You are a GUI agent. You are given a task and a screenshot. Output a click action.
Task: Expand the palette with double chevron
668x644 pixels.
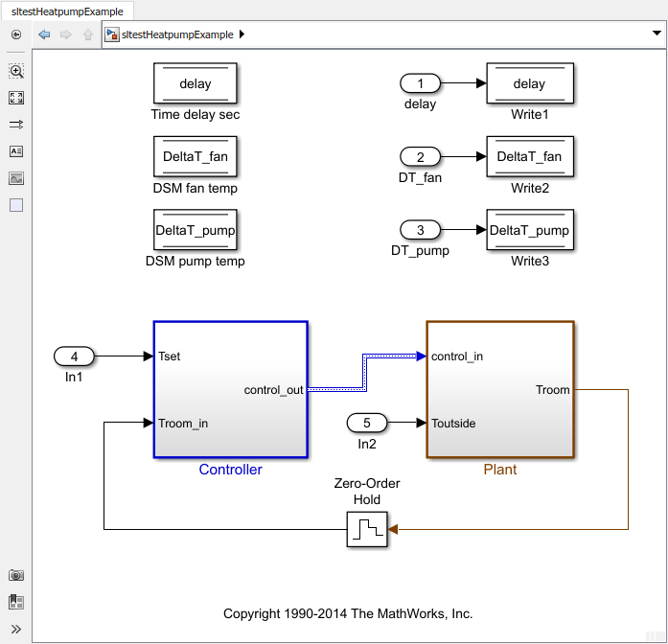[16, 629]
